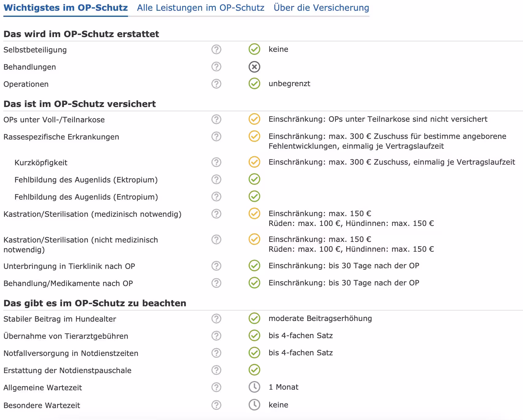Click help icon for OPs unter Voll-/Teilnarkose
The width and height of the screenshot is (523, 420).
coord(216,119)
